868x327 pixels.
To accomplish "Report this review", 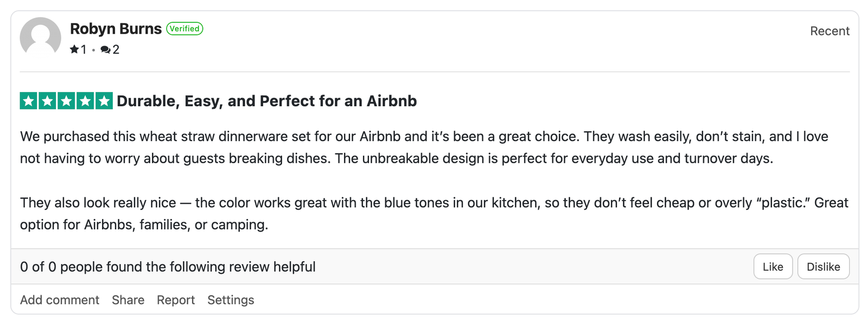I will tap(176, 300).
